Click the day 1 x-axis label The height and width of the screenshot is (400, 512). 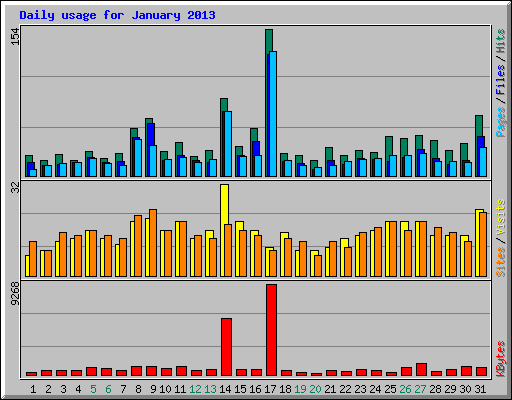coord(33,389)
